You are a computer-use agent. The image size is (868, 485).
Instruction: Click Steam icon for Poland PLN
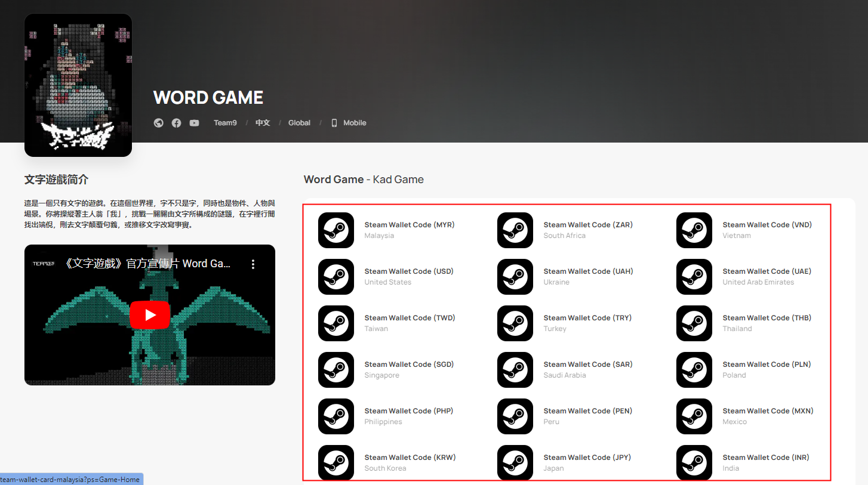click(694, 370)
